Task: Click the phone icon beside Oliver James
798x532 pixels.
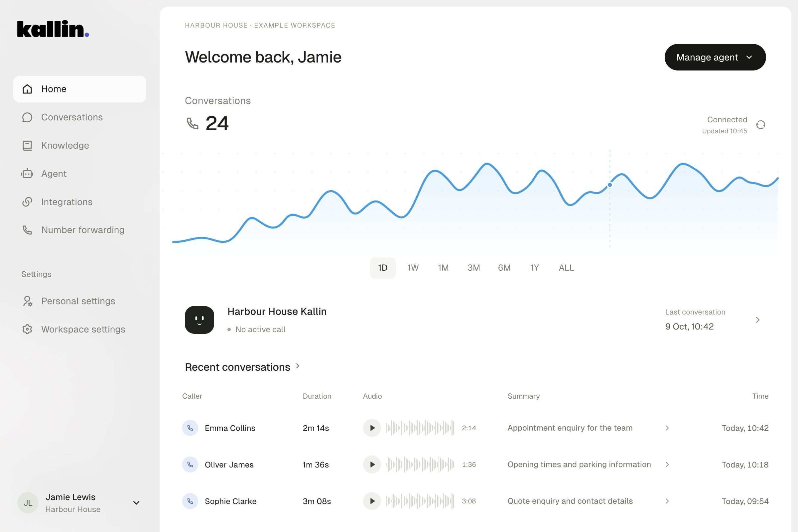Action: point(190,465)
